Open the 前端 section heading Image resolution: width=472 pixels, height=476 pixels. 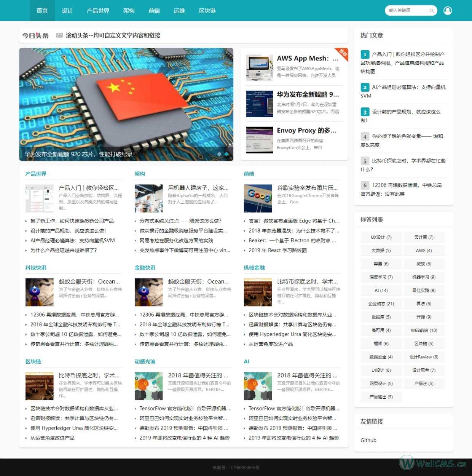point(249,174)
